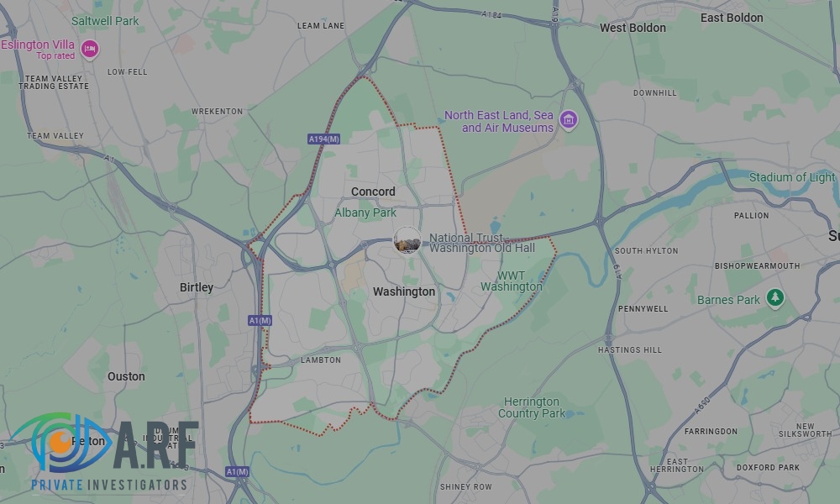Select the Concord area label
Viewport: 840px width, 504px height.
coord(373,192)
